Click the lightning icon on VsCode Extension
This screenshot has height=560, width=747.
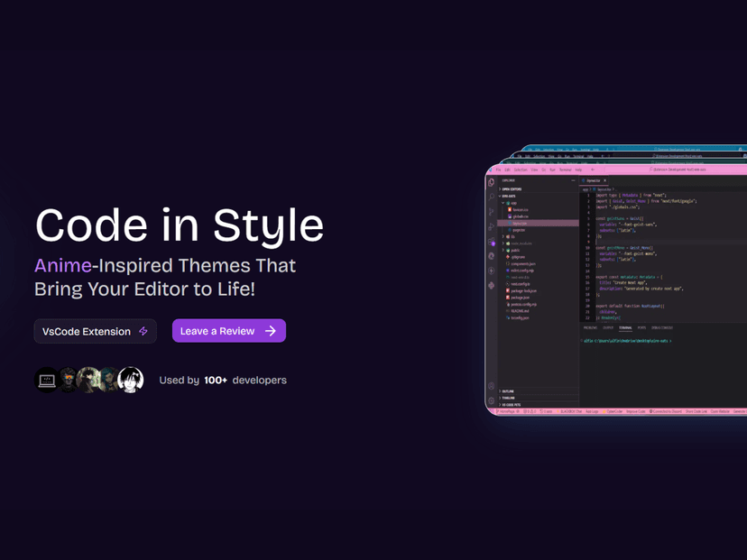pyautogui.click(x=143, y=332)
